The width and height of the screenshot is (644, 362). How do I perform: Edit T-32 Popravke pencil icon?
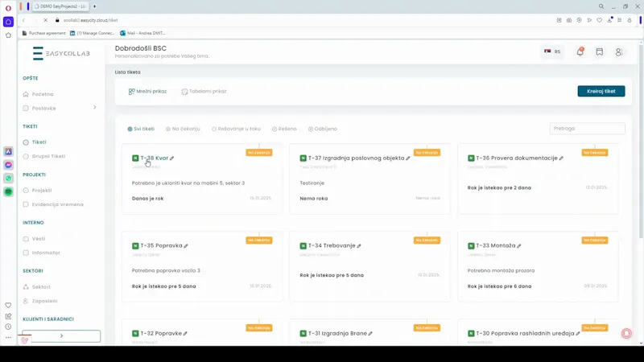185,334
